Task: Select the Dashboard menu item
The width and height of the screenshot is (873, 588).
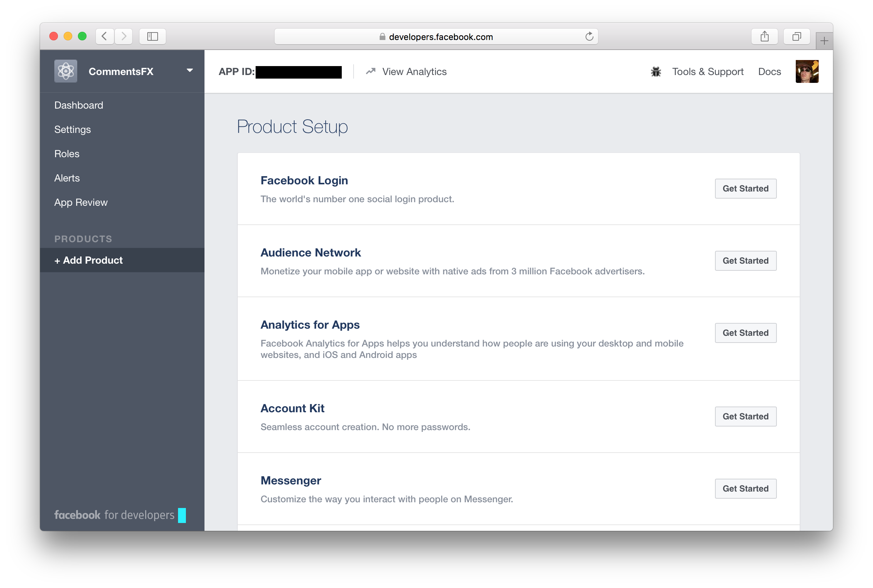Action: (x=78, y=104)
